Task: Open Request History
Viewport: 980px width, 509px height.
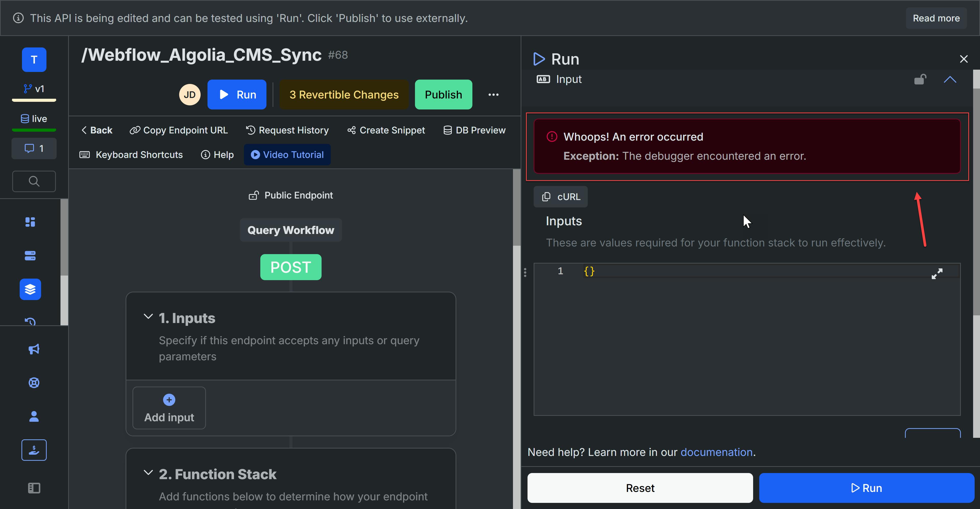Action: (x=287, y=130)
